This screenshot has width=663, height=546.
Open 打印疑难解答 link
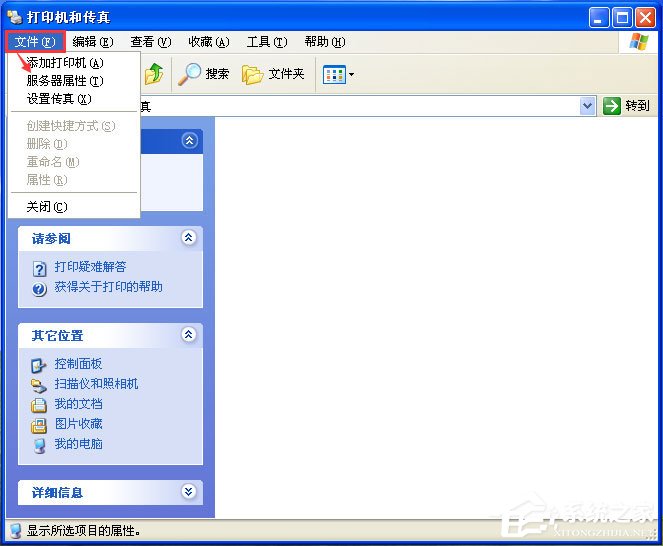(90, 267)
